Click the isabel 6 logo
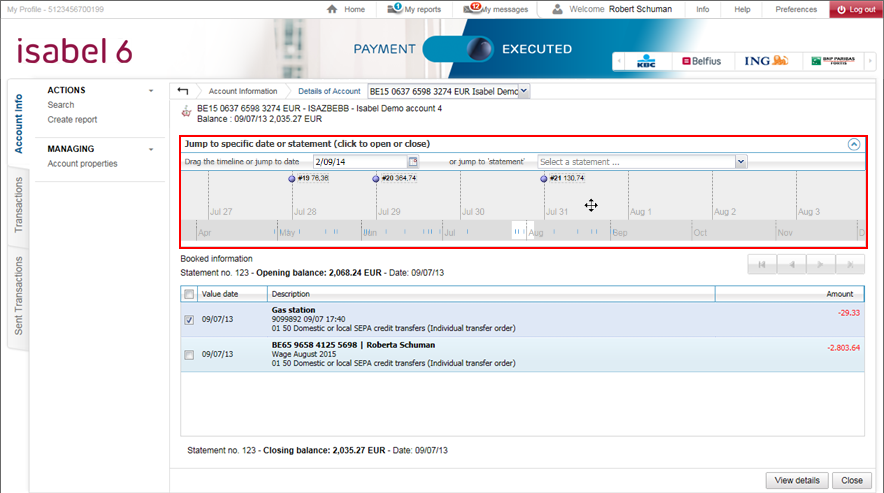This screenshot has width=884, height=493. tap(74, 51)
